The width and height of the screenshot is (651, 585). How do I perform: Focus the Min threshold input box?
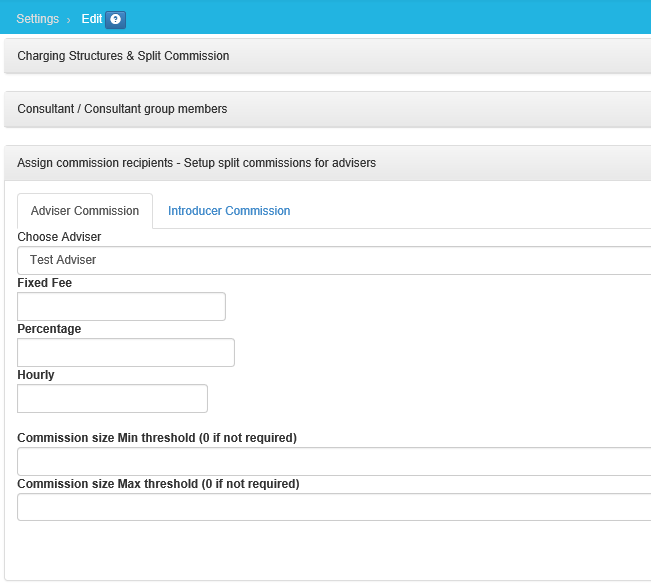(x=334, y=462)
